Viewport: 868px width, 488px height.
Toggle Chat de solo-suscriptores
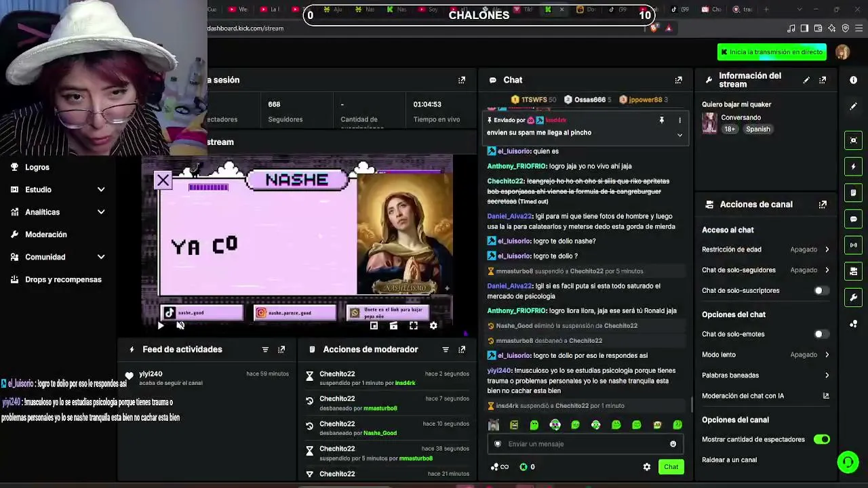point(821,291)
